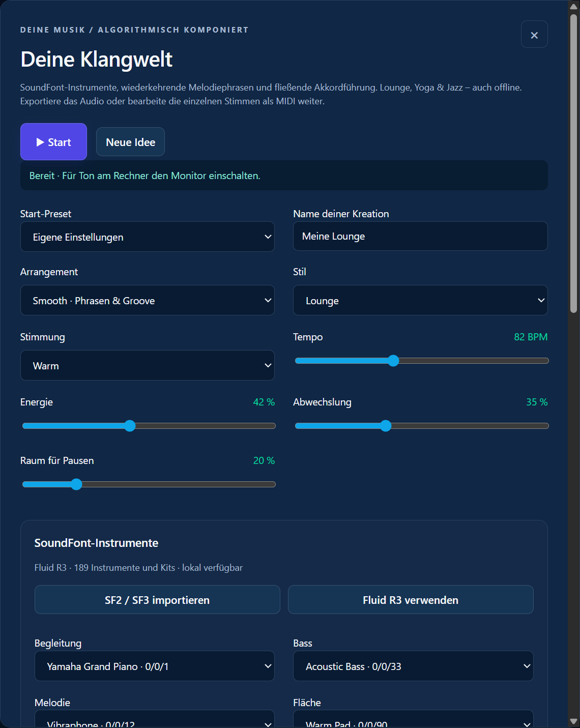Screen dimensions: 580x728
Task: Click the "Start-Preset" label
Action: click(46, 214)
